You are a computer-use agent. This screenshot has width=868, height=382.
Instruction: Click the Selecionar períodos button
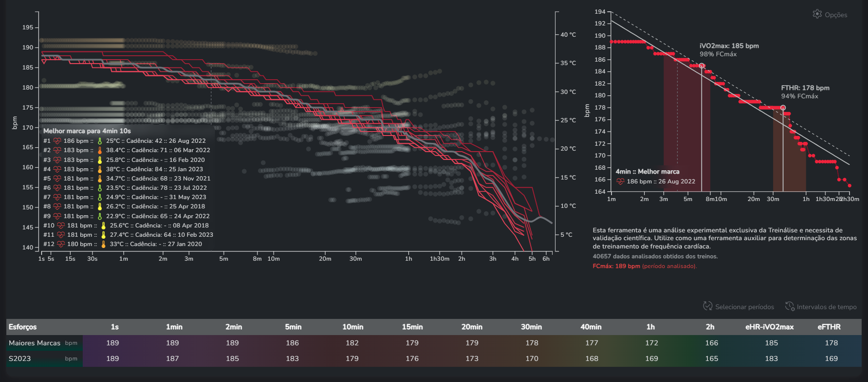coord(739,307)
